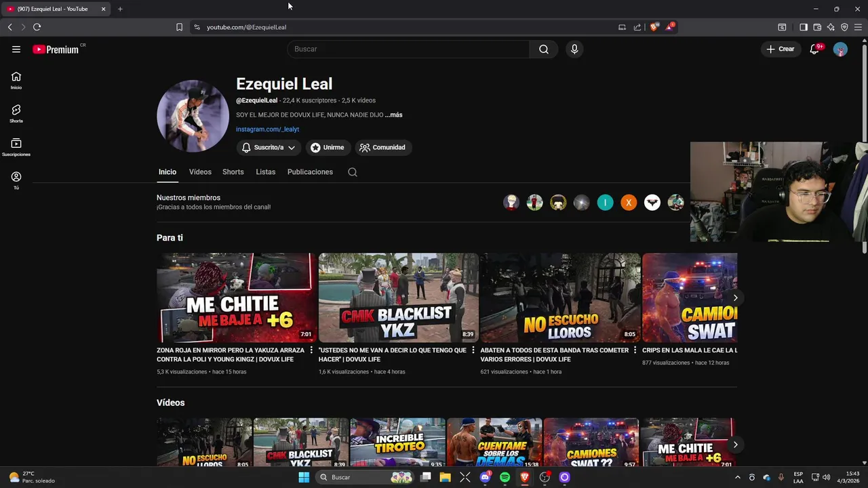Go to YouTube Premium home logo
This screenshot has width=868, height=488.
click(56, 49)
